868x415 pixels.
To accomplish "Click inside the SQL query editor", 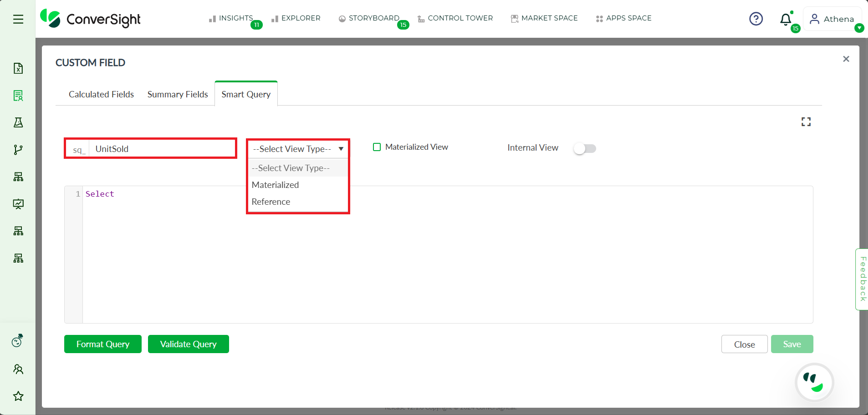I will (x=447, y=254).
